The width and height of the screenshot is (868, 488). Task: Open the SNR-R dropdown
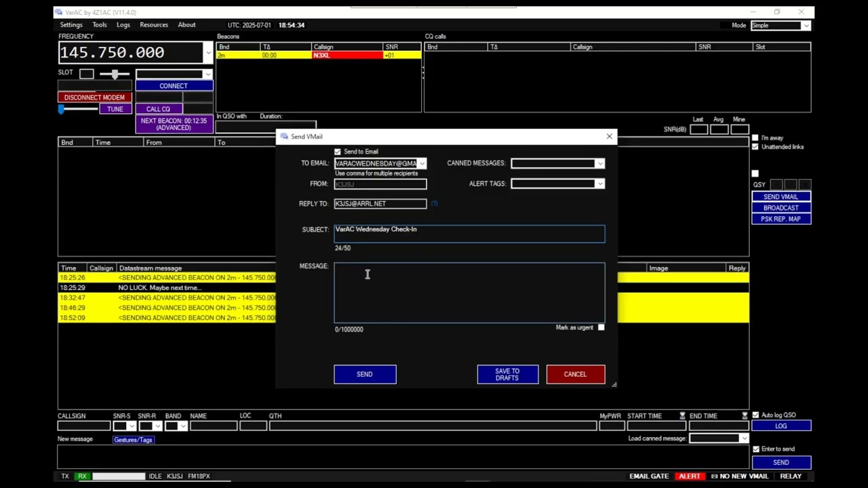coord(157,426)
